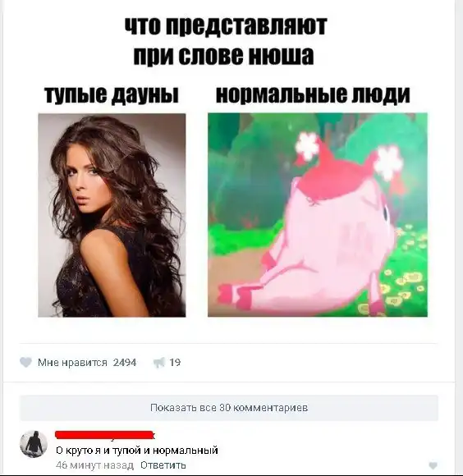463x476 pixels.
Task: Open the list of 2494 likes
Action: (x=125, y=363)
